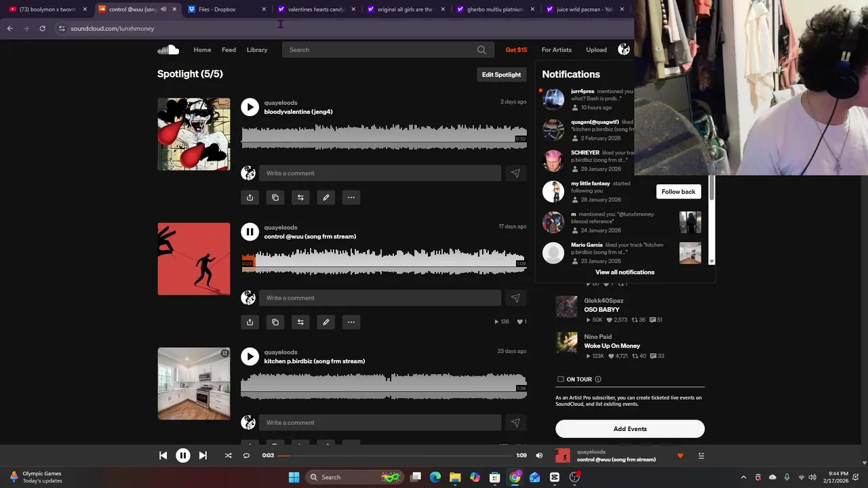868x488 pixels.
Task: Click the search magnifier icon
Action: pyautogui.click(x=481, y=49)
